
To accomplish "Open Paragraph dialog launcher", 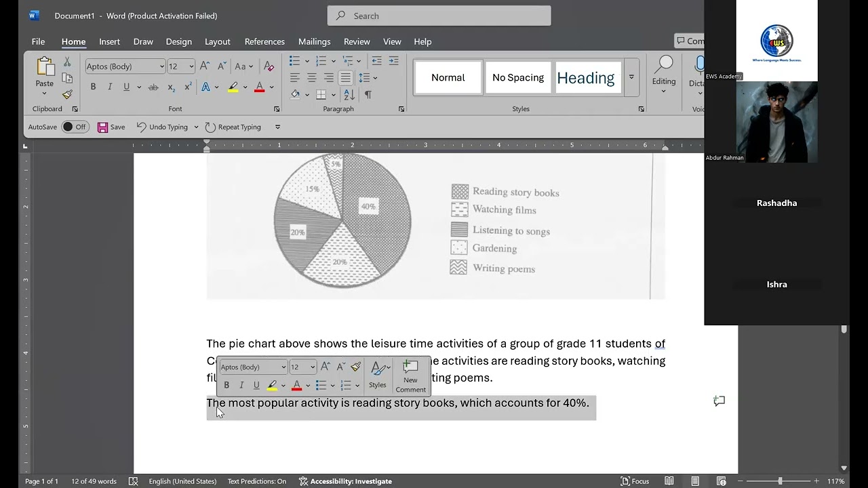I will pyautogui.click(x=401, y=109).
